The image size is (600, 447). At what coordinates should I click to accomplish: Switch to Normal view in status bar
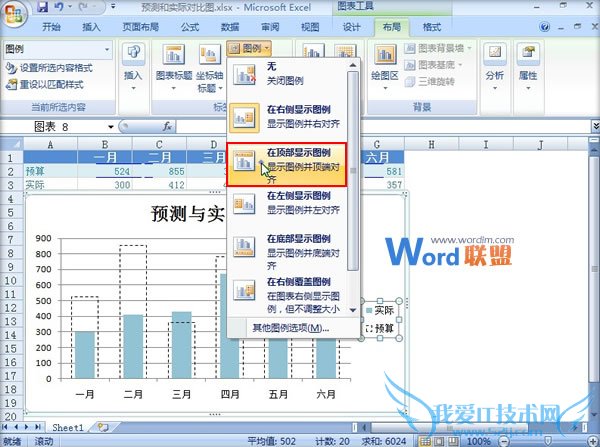(x=426, y=441)
